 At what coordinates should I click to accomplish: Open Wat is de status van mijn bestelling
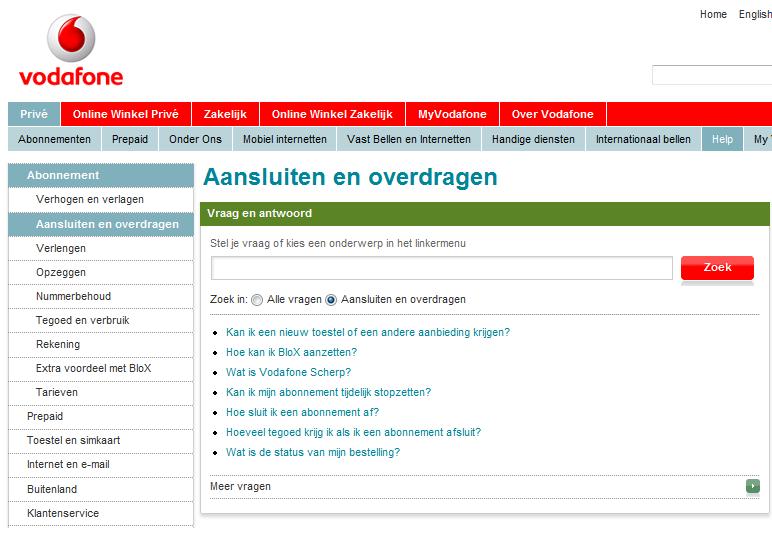pyautogui.click(x=313, y=453)
